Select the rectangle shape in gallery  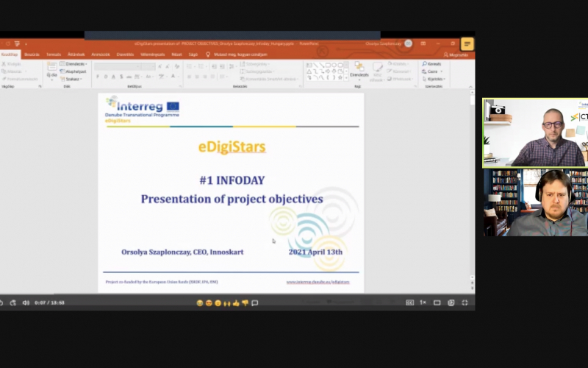(328, 65)
